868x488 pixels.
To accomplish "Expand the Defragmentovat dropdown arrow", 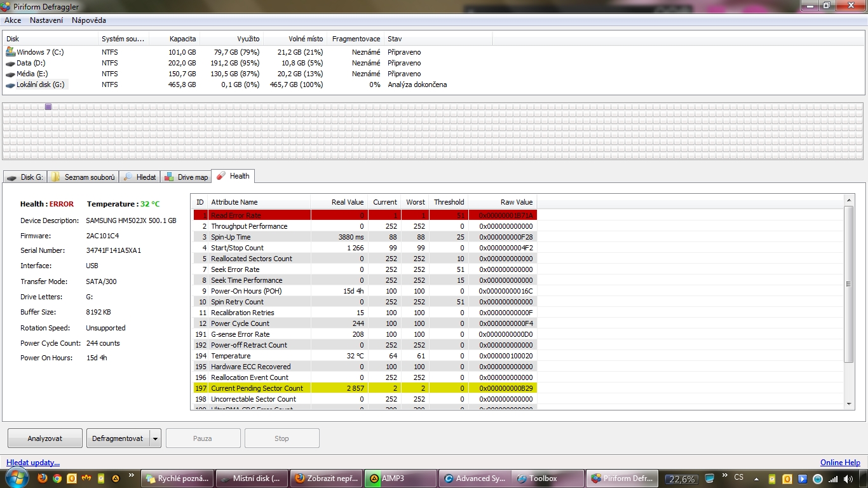I will click(155, 438).
